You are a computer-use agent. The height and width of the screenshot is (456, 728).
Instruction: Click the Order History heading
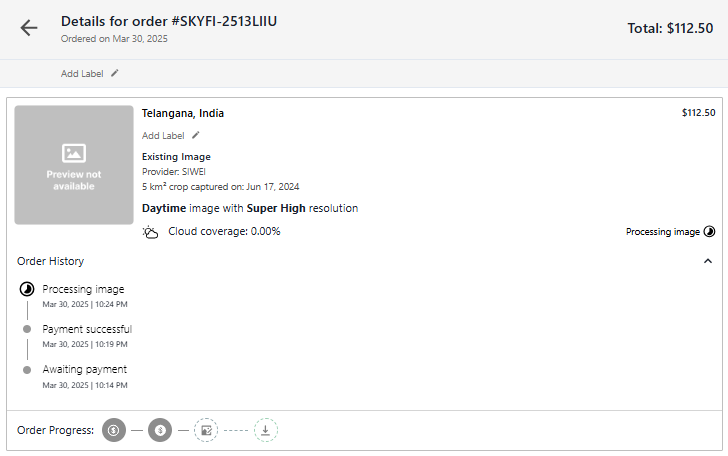(x=51, y=261)
